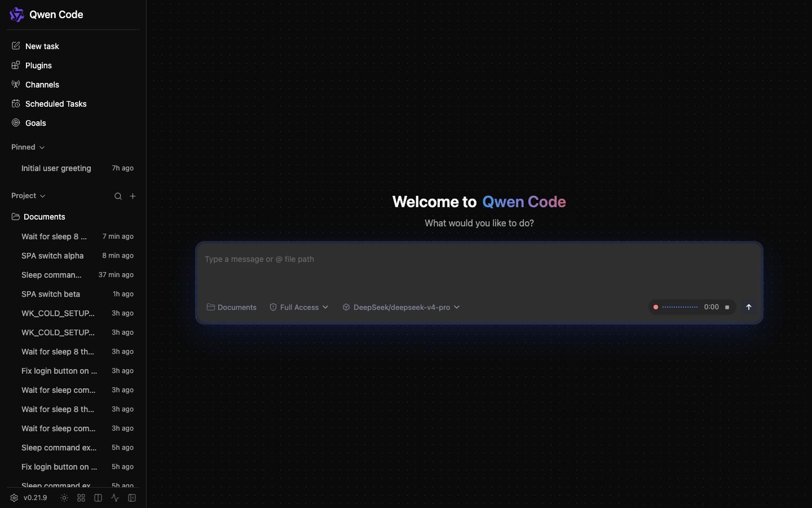The width and height of the screenshot is (812, 508).
Task: Open the Plugins page
Action: point(73,65)
